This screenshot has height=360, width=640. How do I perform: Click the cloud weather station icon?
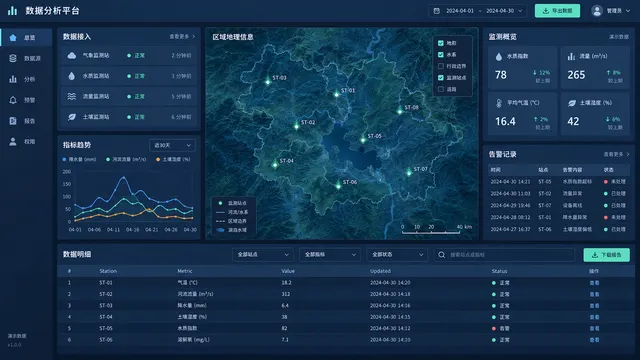(72, 56)
